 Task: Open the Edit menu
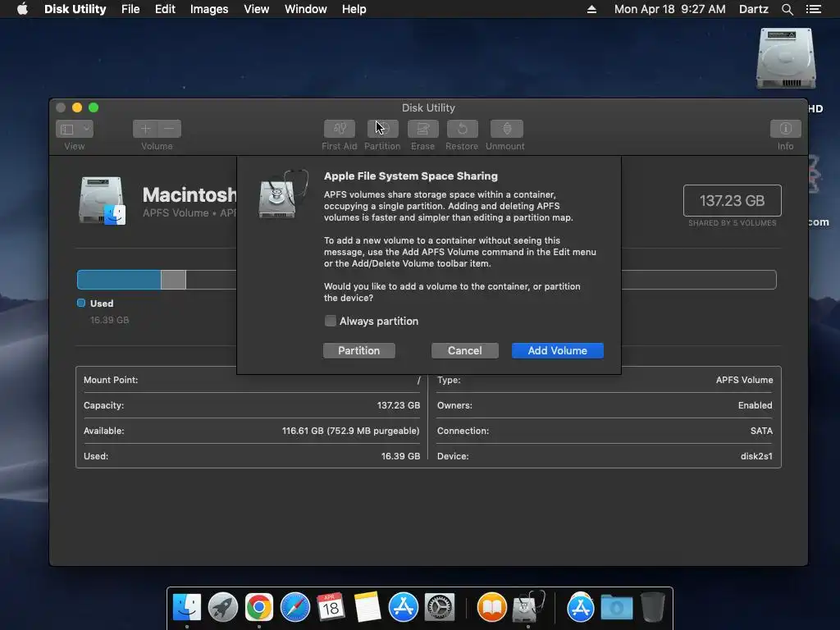coord(165,9)
